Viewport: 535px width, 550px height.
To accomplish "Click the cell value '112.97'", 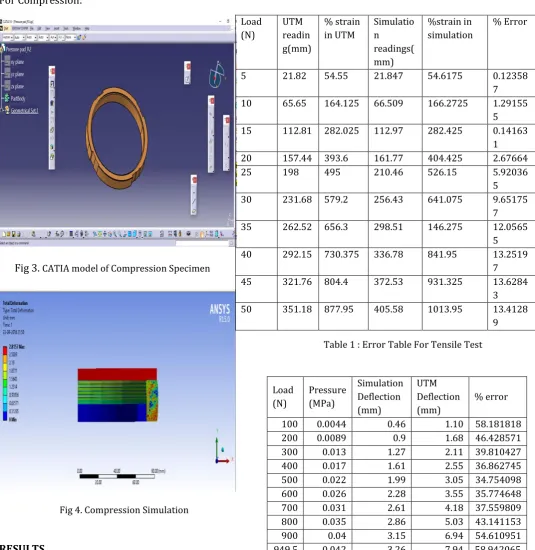I will click(388, 130).
